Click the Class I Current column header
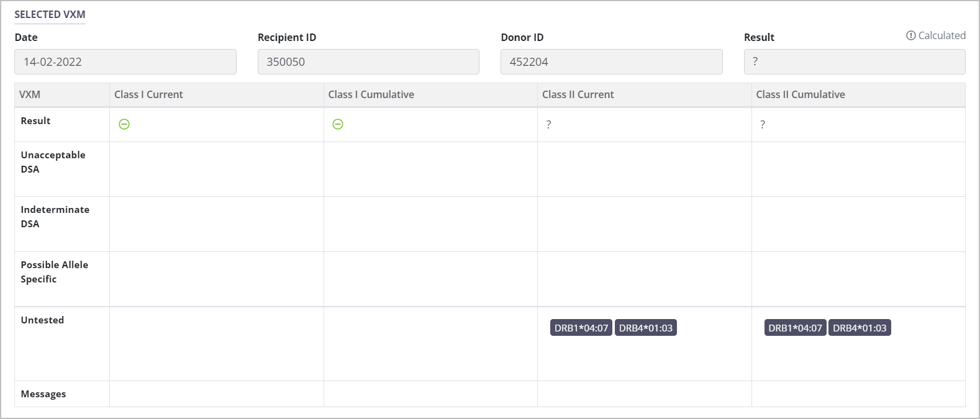 [x=148, y=94]
